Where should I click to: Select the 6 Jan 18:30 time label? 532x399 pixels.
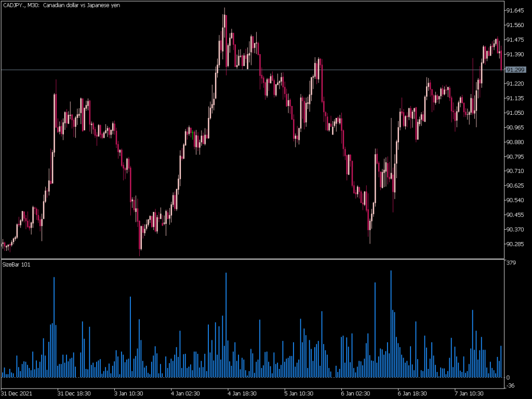click(x=413, y=393)
